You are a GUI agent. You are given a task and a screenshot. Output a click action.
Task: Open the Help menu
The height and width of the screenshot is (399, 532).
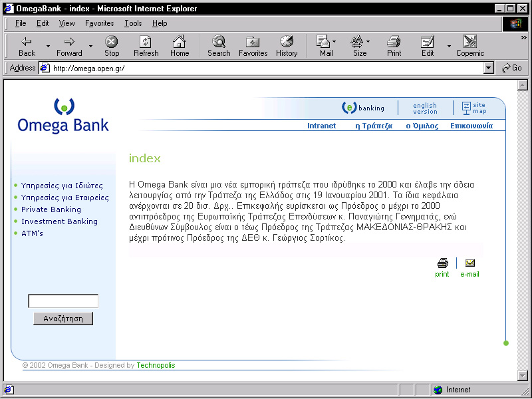(x=160, y=23)
